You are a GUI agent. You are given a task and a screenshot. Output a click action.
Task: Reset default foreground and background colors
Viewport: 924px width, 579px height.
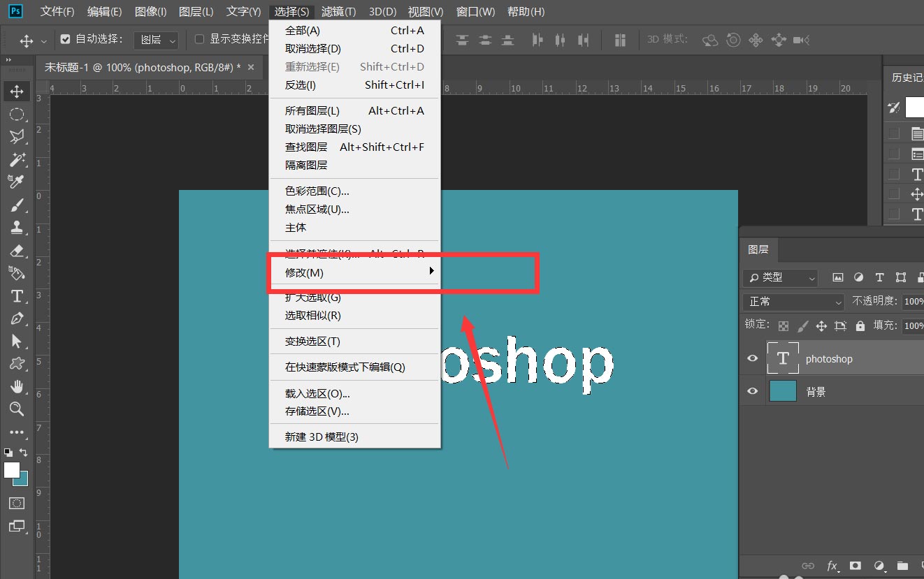click(x=8, y=453)
